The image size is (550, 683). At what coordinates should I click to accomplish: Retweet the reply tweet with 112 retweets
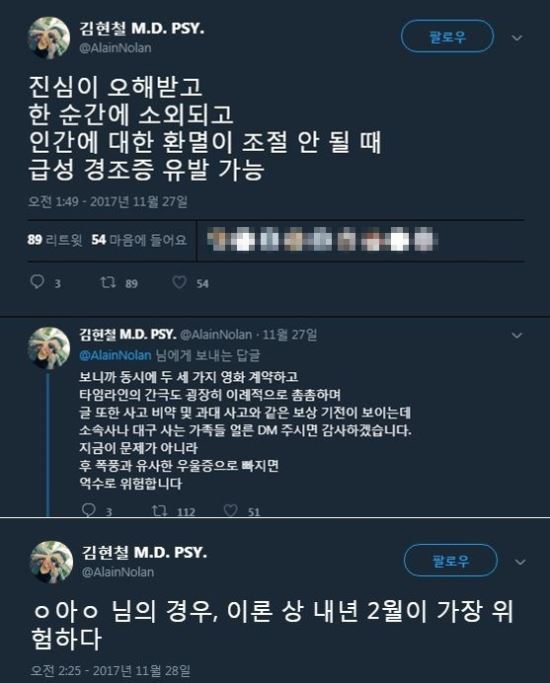(159, 511)
